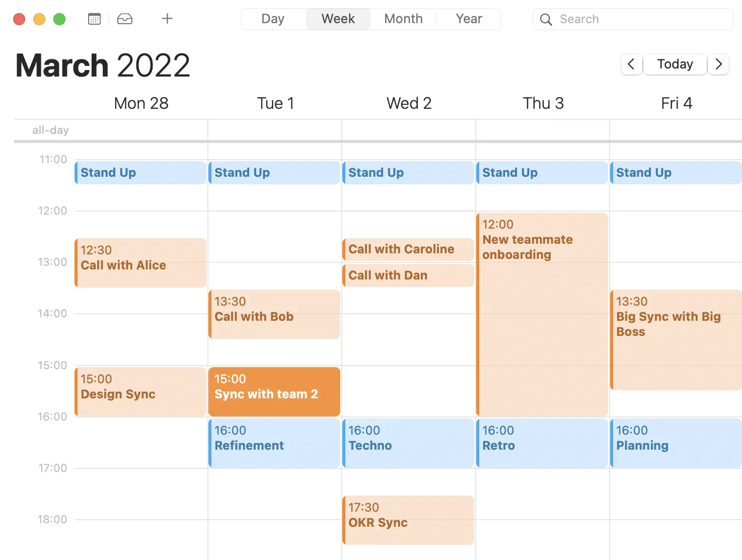Select the Call with Dan event
The width and height of the screenshot is (742, 560).
[x=408, y=275]
